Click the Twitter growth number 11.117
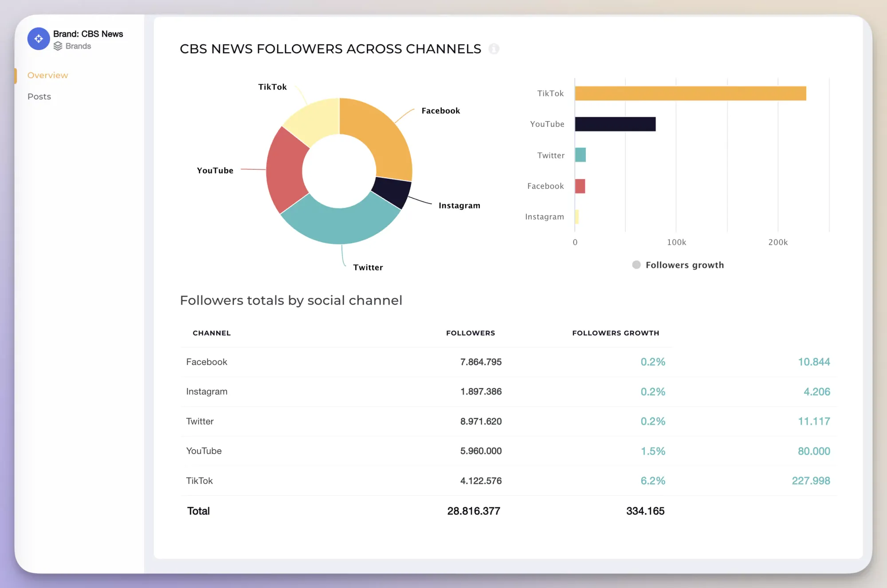The height and width of the screenshot is (588, 887). coord(814,421)
